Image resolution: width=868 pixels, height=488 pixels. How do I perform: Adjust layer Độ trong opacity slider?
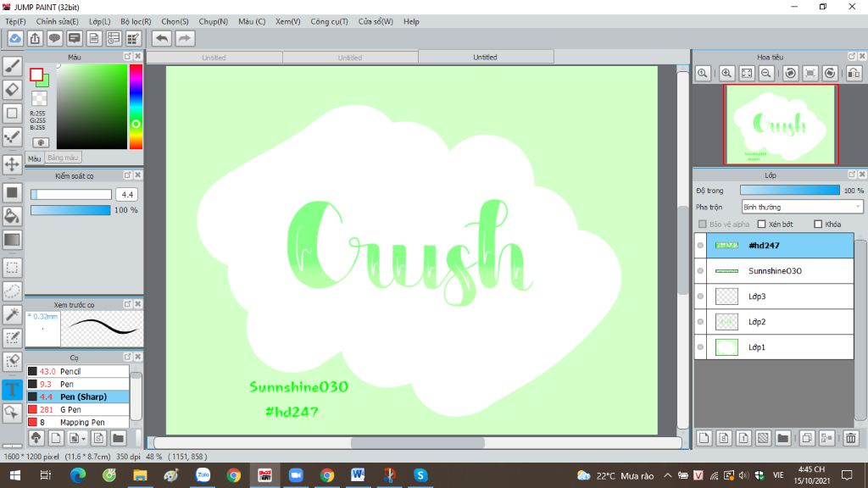click(790, 191)
